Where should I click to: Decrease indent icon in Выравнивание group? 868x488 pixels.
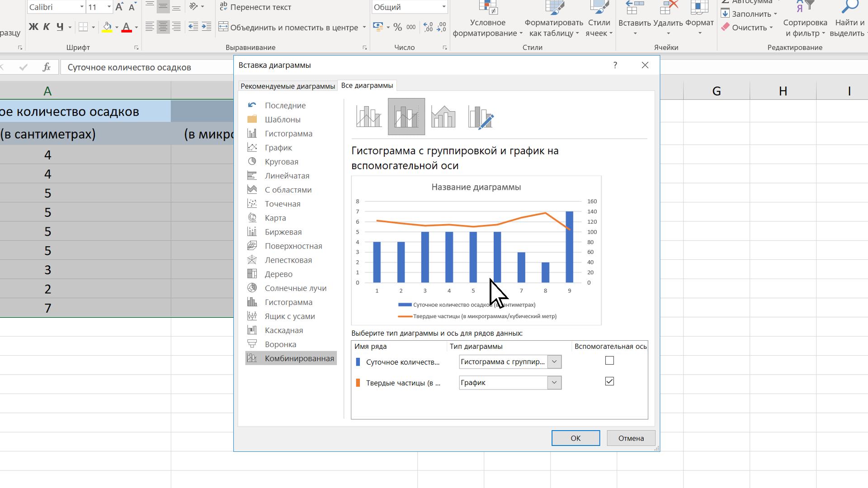coord(193,27)
